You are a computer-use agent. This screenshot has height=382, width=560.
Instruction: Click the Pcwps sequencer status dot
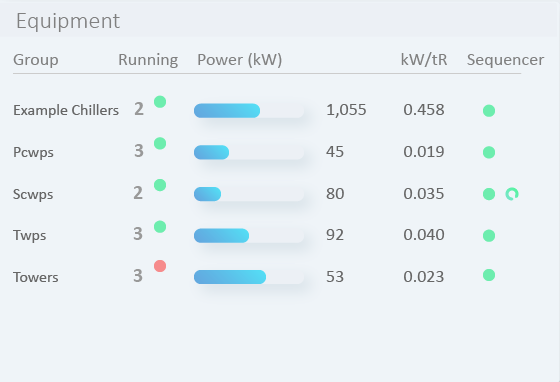coord(489,152)
